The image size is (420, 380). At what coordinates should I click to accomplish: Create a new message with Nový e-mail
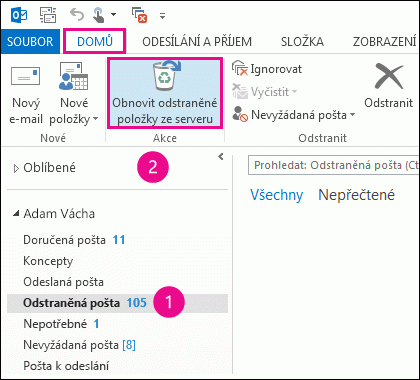26,94
